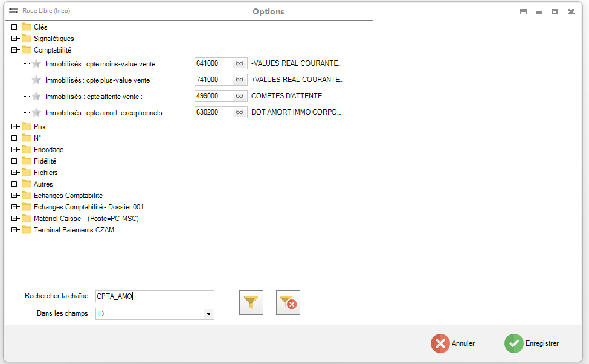Select the Terminal Paiements CZAM folder
The width and height of the screenshot is (589, 364).
coord(74,230)
